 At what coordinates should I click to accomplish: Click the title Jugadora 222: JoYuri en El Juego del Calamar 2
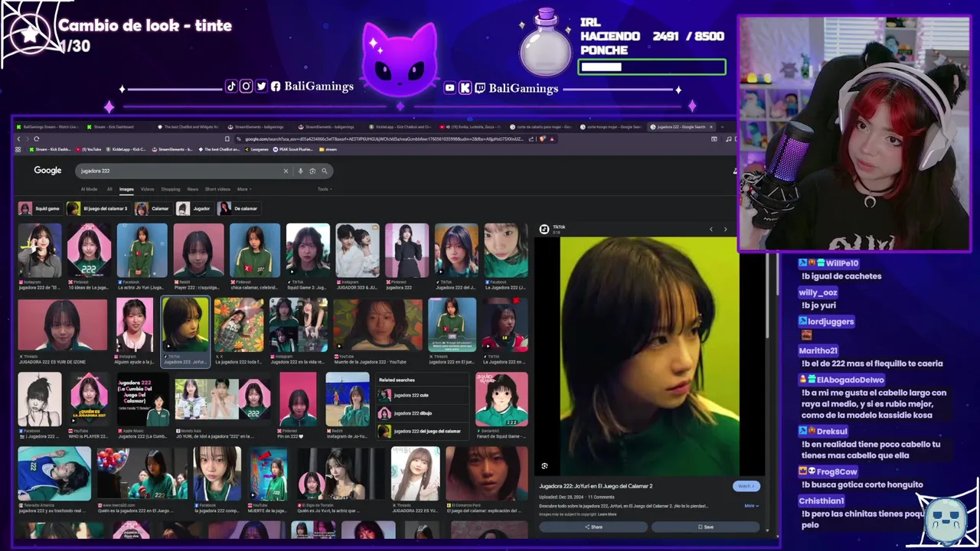point(596,486)
